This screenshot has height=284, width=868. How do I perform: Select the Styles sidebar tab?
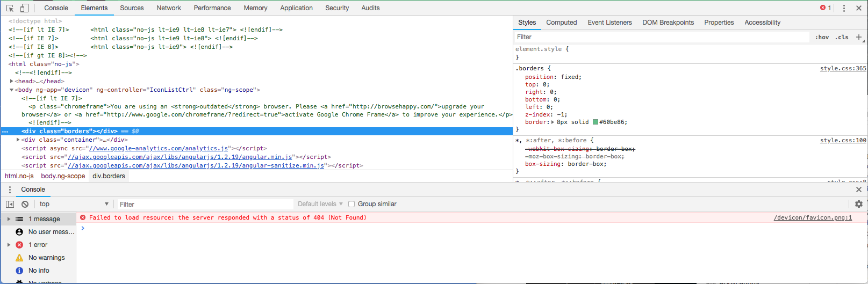click(527, 23)
